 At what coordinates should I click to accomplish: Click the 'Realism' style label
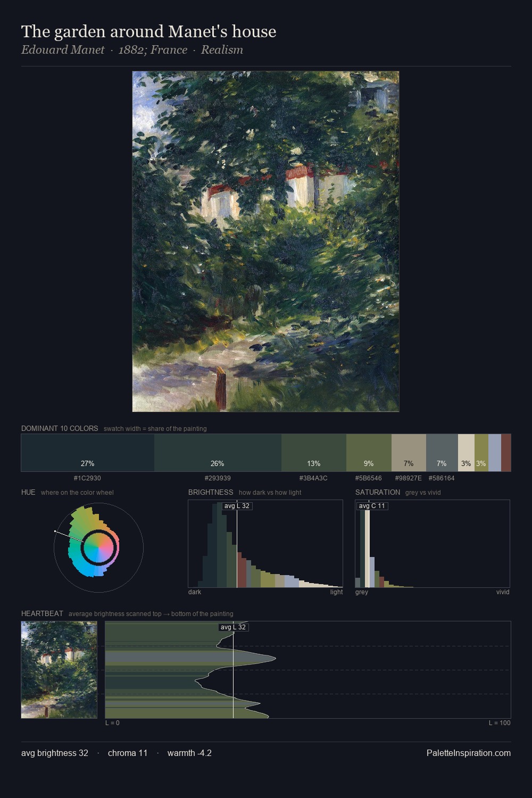[222, 50]
